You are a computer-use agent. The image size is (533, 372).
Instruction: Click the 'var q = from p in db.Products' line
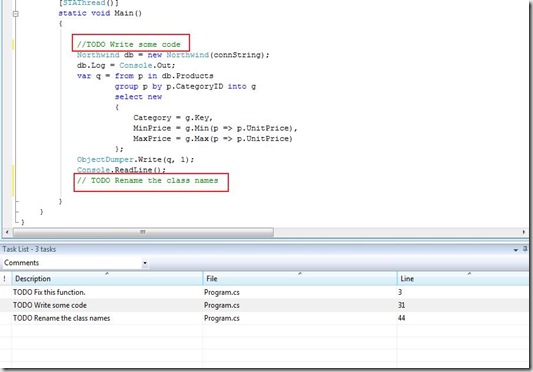145,76
